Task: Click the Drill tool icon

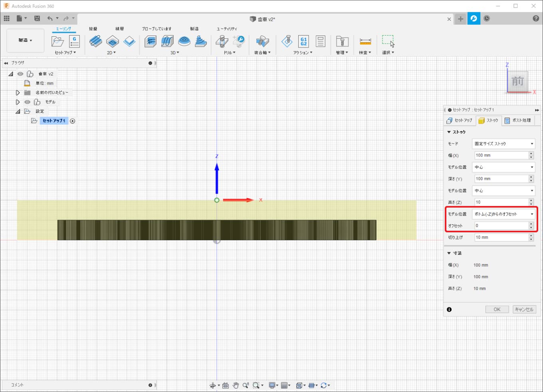Action: coord(222,41)
